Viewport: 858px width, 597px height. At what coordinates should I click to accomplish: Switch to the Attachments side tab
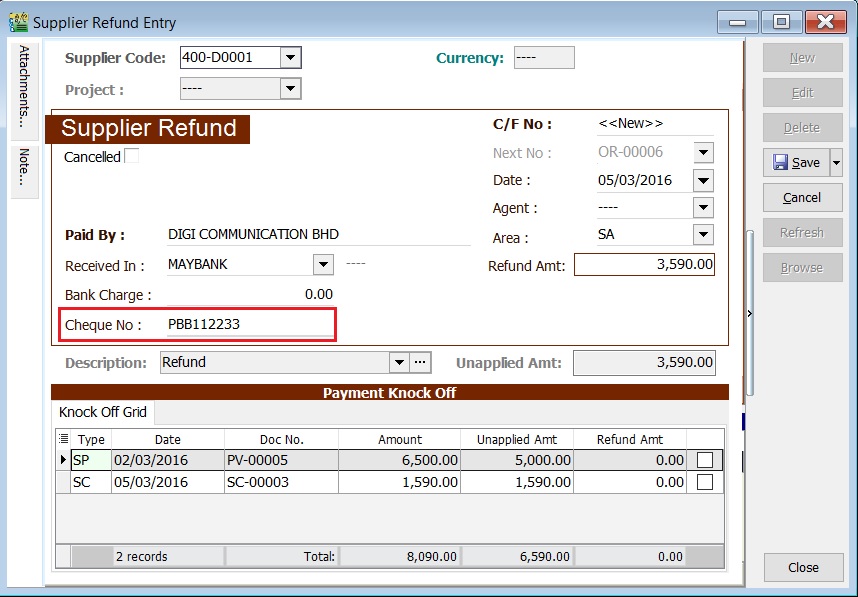(x=22, y=90)
